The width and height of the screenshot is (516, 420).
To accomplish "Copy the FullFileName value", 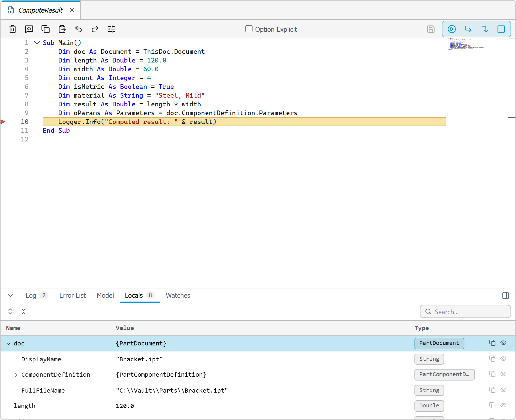I will coord(492,390).
